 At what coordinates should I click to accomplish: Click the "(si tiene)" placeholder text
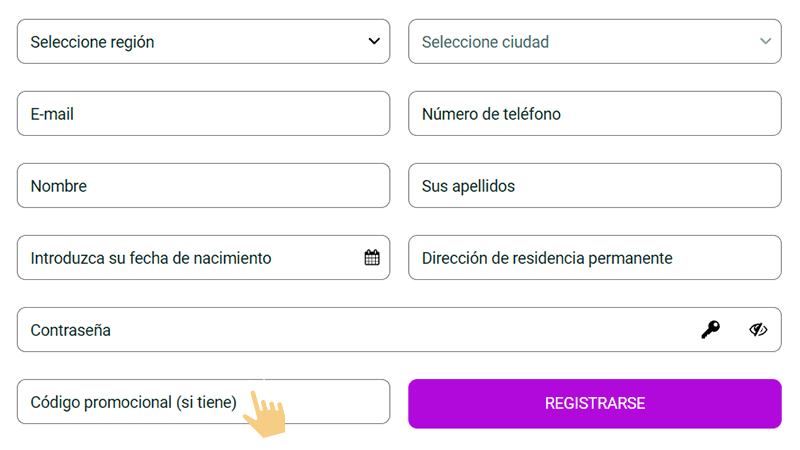click(207, 403)
